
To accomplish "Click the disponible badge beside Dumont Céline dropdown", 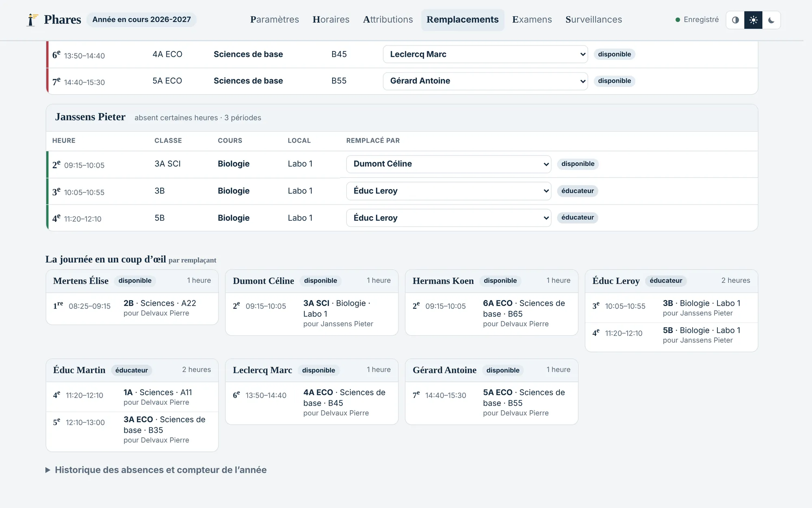I will [x=578, y=164].
